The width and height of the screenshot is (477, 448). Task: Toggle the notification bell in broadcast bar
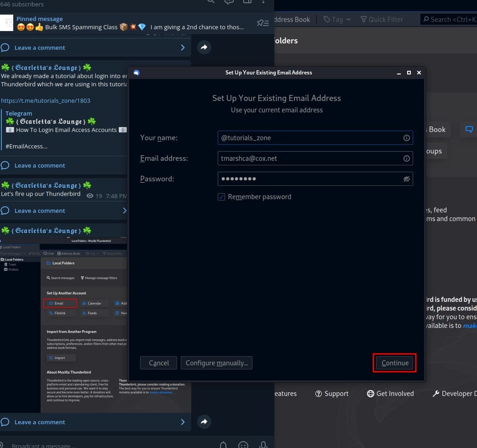pos(223,445)
